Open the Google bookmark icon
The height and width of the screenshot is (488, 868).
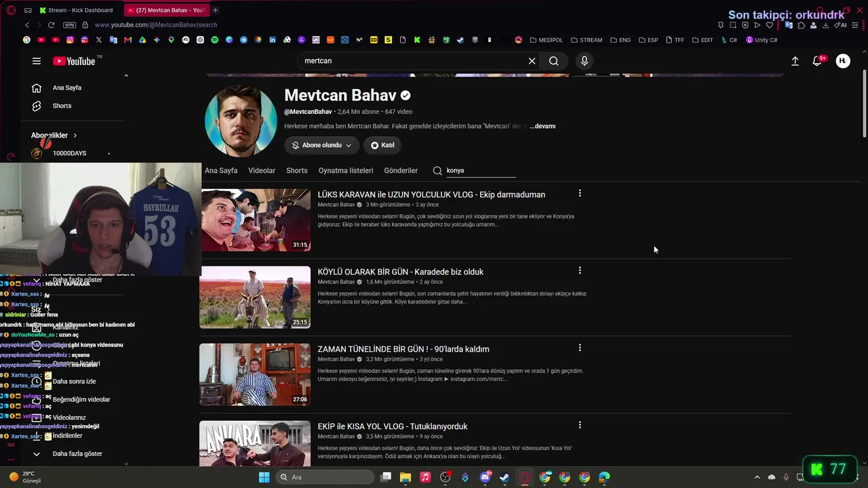coord(26,40)
